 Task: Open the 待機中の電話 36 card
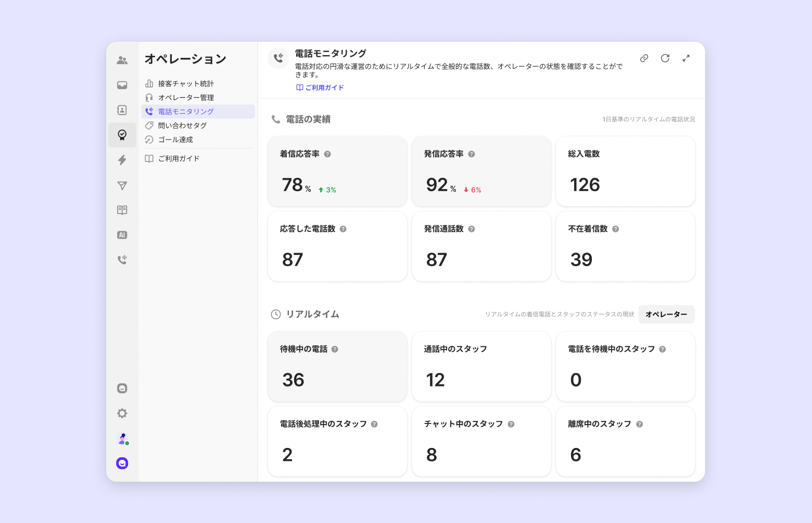click(337, 366)
